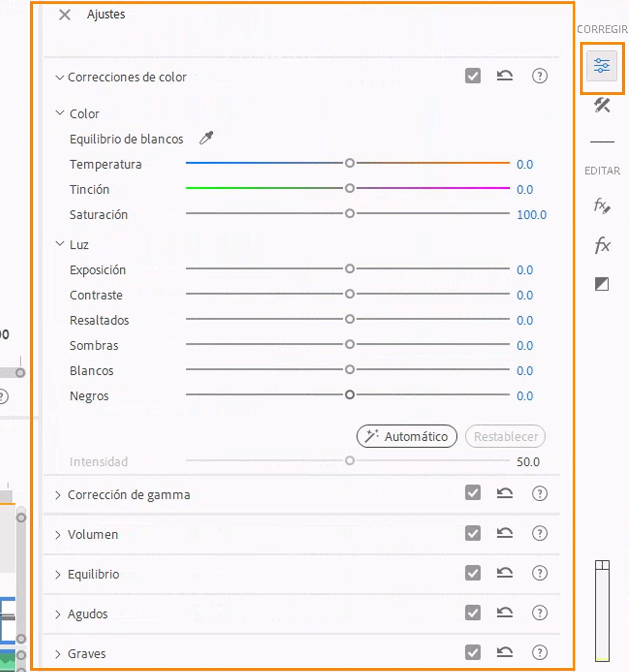Reset Volumen adjustment
This screenshot has height=672, width=629.
click(505, 533)
